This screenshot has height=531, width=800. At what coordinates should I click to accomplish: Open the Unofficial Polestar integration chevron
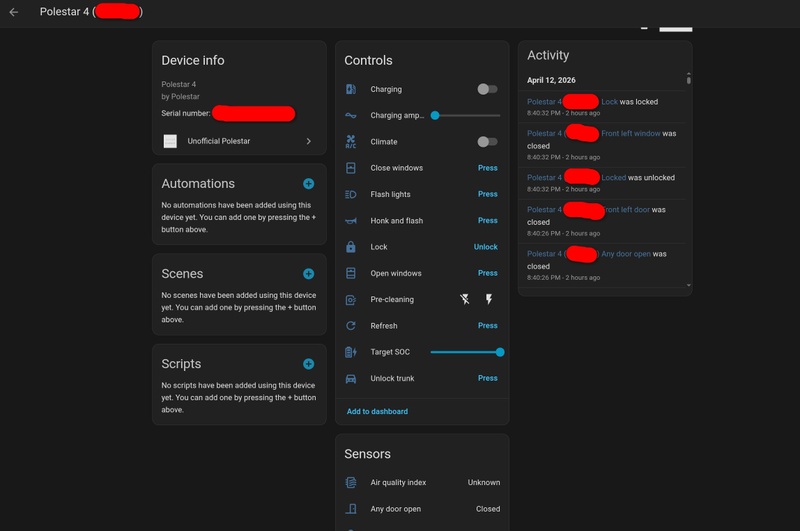(x=309, y=141)
